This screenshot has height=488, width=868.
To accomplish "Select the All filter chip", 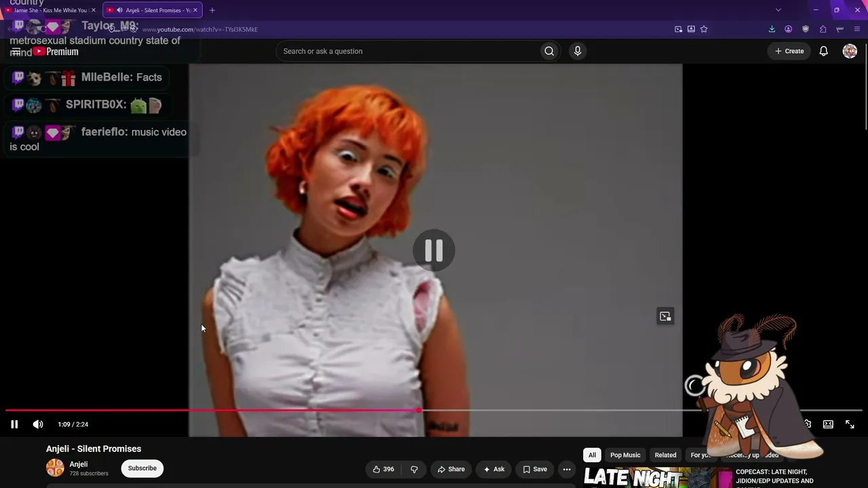I will [x=592, y=455].
